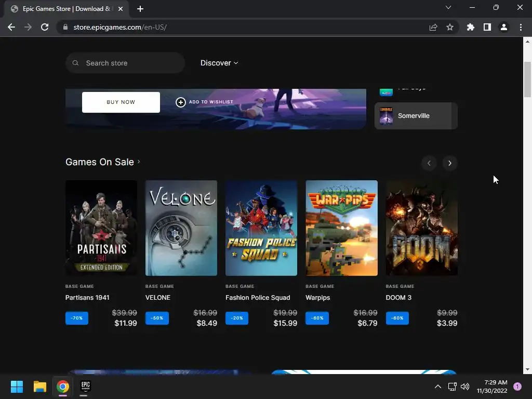Click previous arrow in Games On Sale
Viewport: 532px width, 399px height.
[429, 163]
